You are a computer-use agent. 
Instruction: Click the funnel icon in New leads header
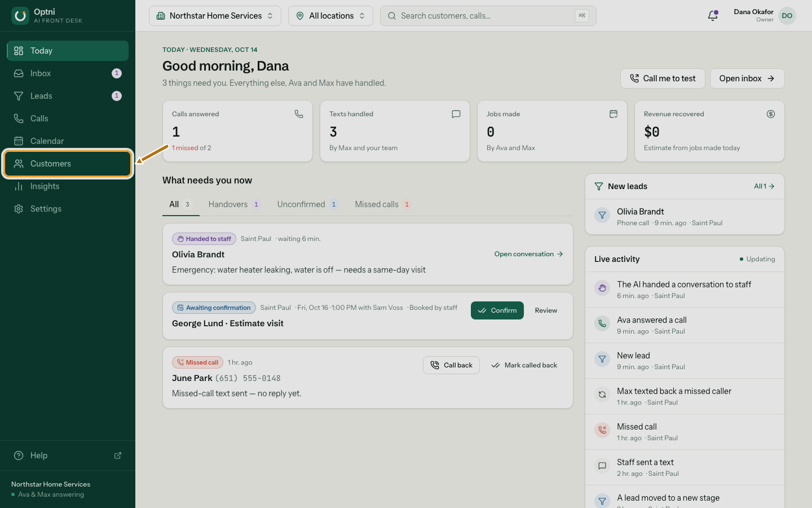pyautogui.click(x=599, y=186)
